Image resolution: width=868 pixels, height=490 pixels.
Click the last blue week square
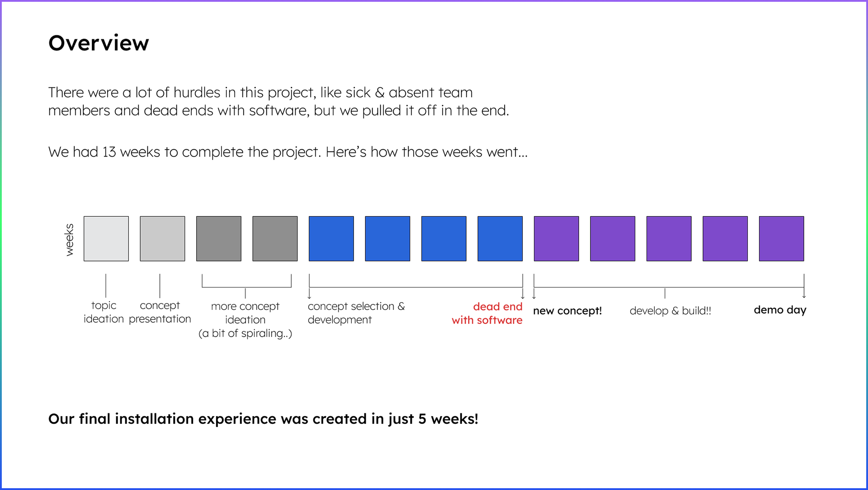click(500, 238)
